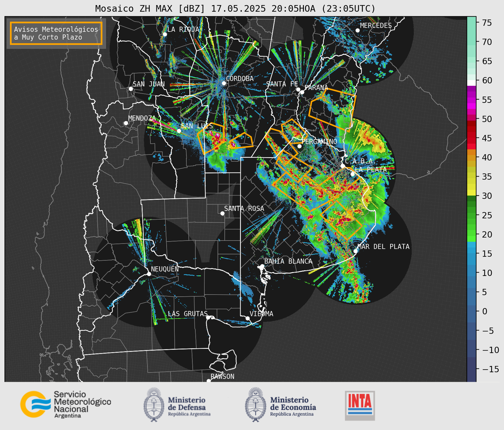Viewport: 504px width, 430px height.
Task: Click the RAWSON city marker dot
Action: (x=209, y=381)
